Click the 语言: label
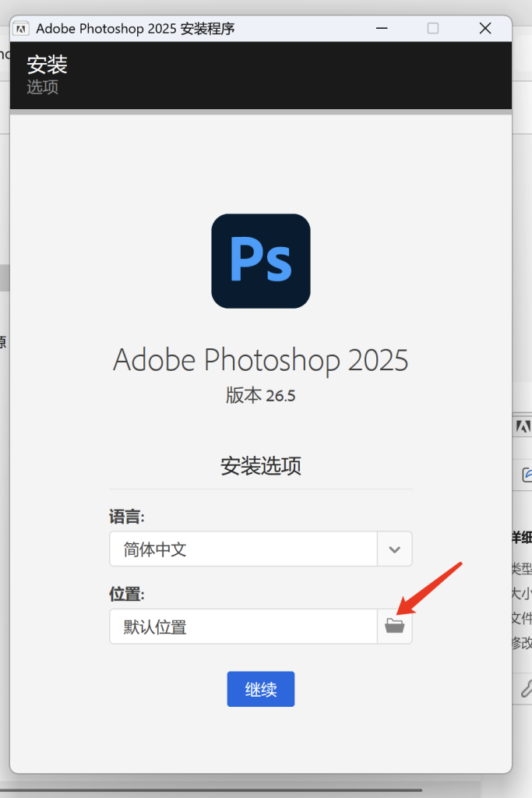Image resolution: width=532 pixels, height=798 pixels. [x=127, y=517]
